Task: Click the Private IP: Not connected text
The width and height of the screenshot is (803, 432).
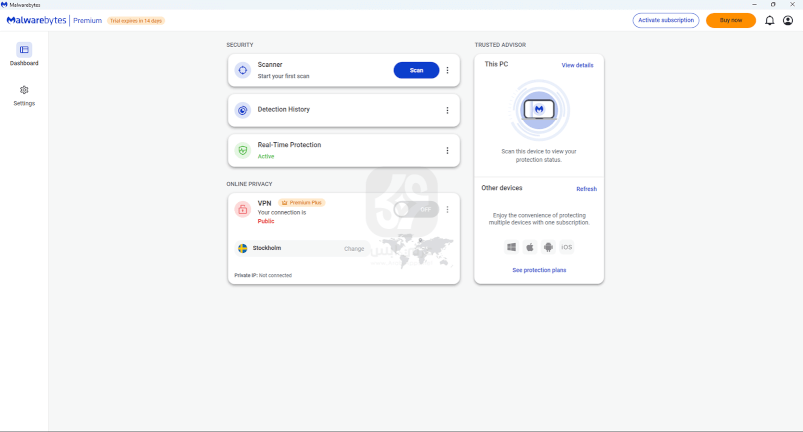Action: [263, 275]
